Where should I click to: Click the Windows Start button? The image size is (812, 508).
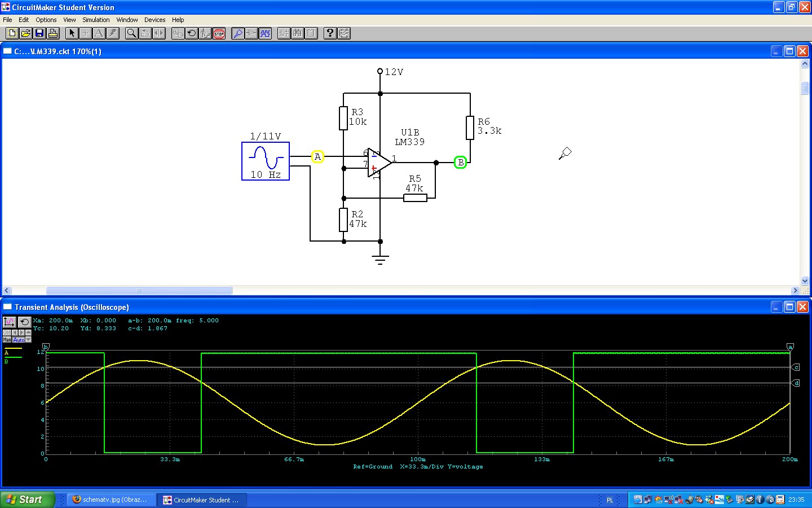coord(27,500)
